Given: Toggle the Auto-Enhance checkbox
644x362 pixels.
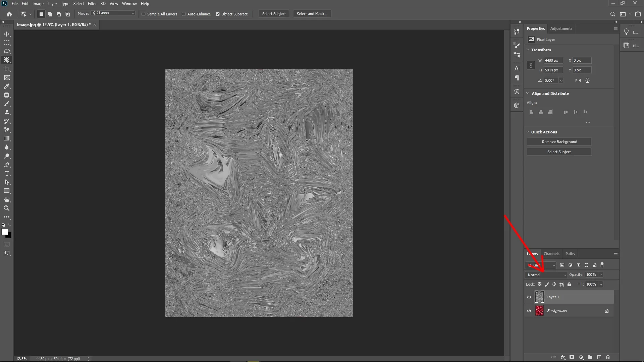Looking at the screenshot, I should pos(184,14).
